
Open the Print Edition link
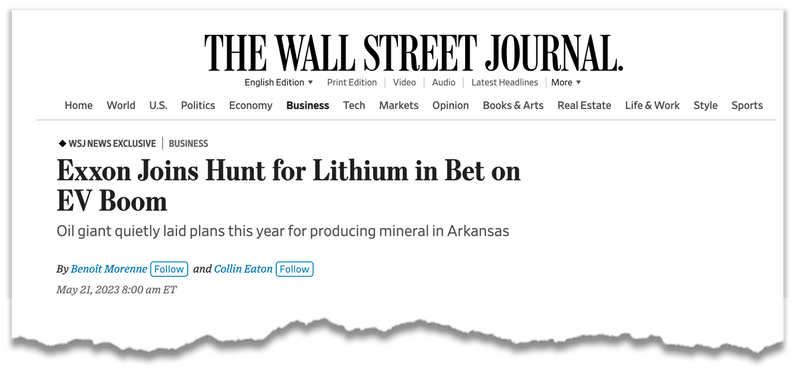point(352,82)
